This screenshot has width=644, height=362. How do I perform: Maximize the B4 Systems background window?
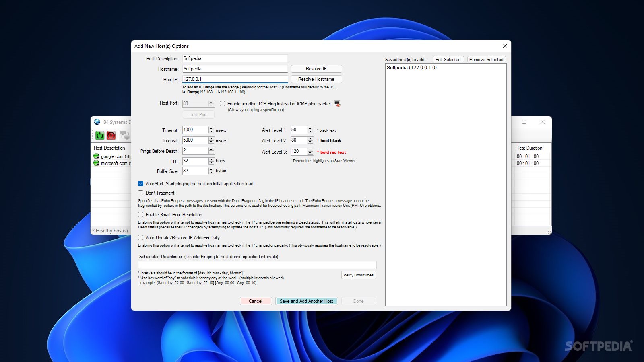(524, 122)
